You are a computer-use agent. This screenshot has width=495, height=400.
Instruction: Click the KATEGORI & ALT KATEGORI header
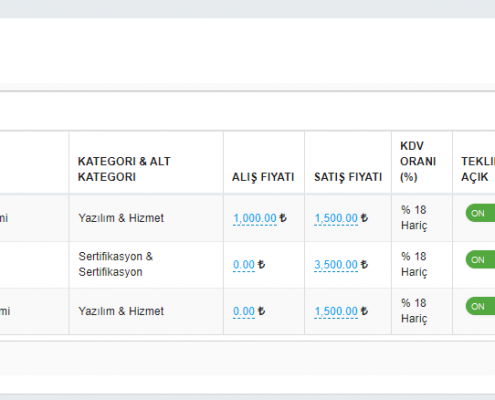click(124, 169)
